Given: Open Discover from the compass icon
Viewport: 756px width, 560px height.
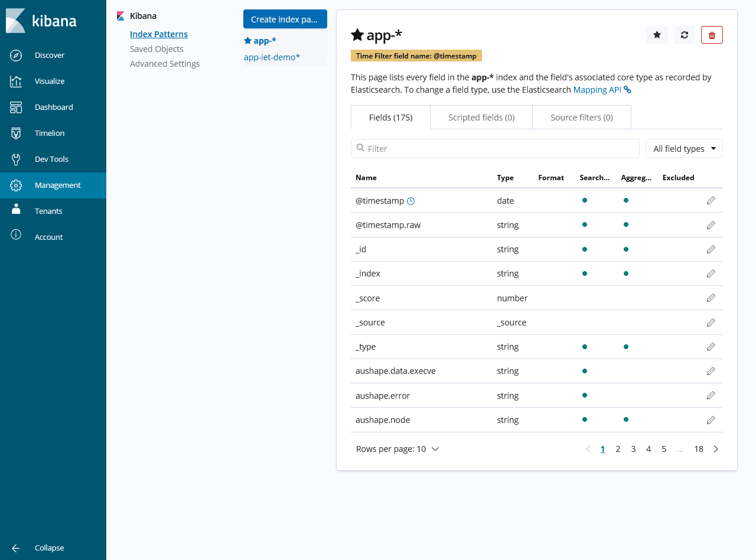Looking at the screenshot, I should coord(16,55).
